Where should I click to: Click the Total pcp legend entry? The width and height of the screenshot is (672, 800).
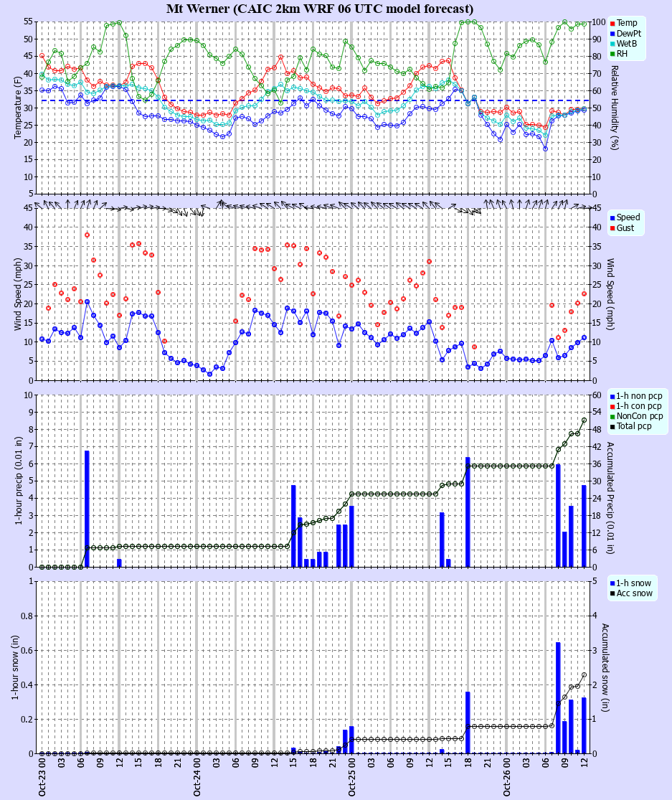(x=630, y=426)
